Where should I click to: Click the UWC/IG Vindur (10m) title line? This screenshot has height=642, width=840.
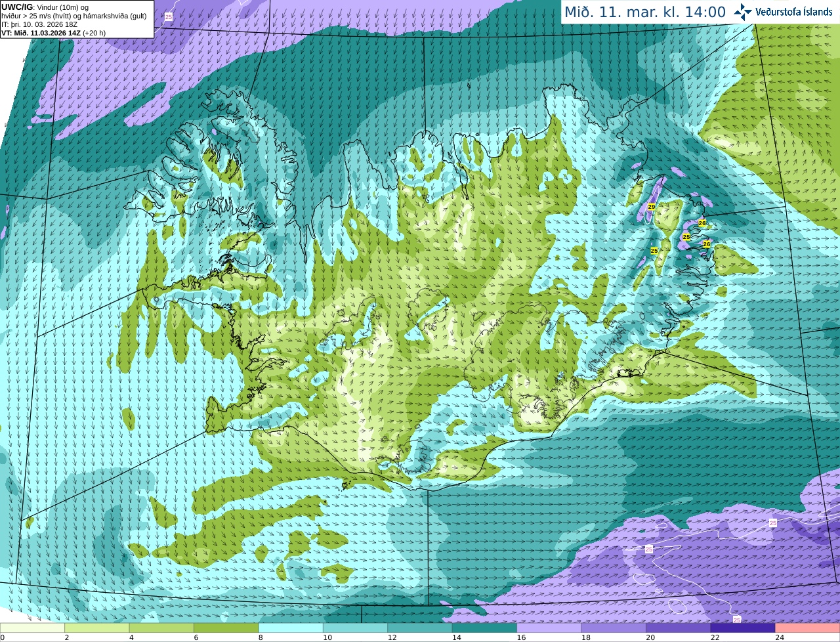tap(45, 7)
